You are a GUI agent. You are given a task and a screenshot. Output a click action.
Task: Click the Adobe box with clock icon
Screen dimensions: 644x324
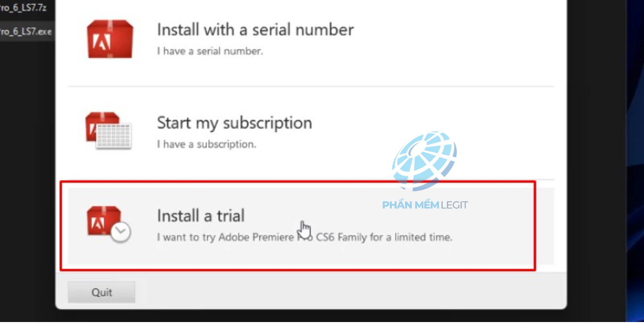tap(109, 224)
